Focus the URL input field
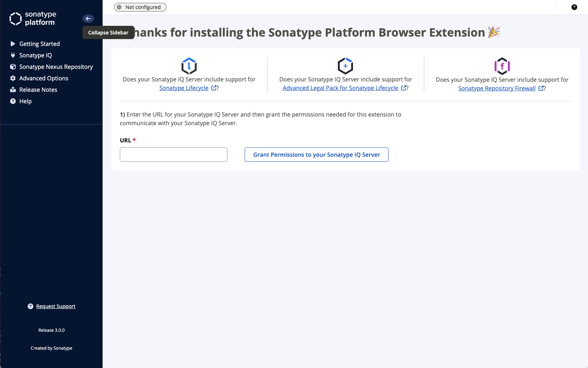The image size is (588, 368). point(174,155)
